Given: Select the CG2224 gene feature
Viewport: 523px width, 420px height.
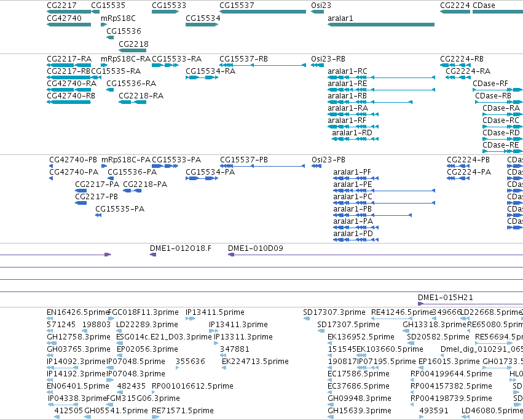Looking at the screenshot, I should tap(455, 12).
